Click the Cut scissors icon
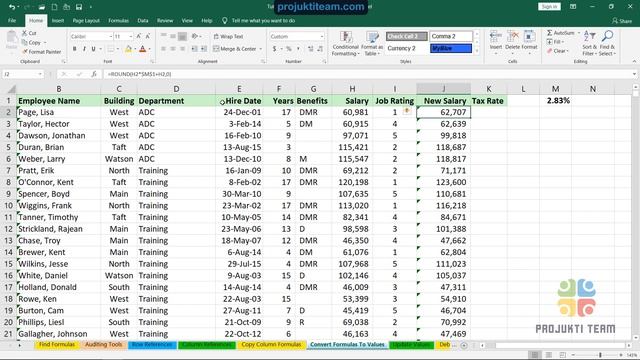This screenshot has width=640, height=360. point(24,33)
